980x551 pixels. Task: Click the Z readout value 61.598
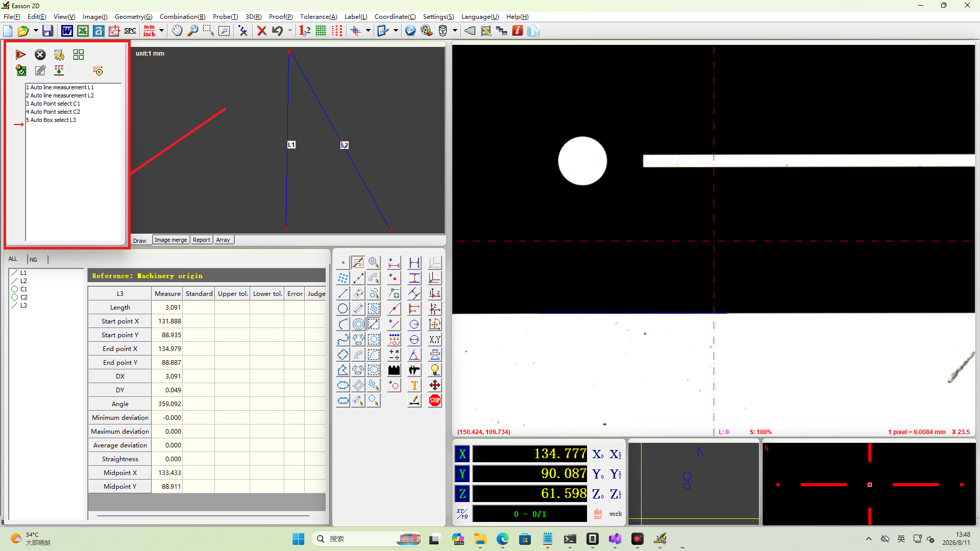[530, 494]
